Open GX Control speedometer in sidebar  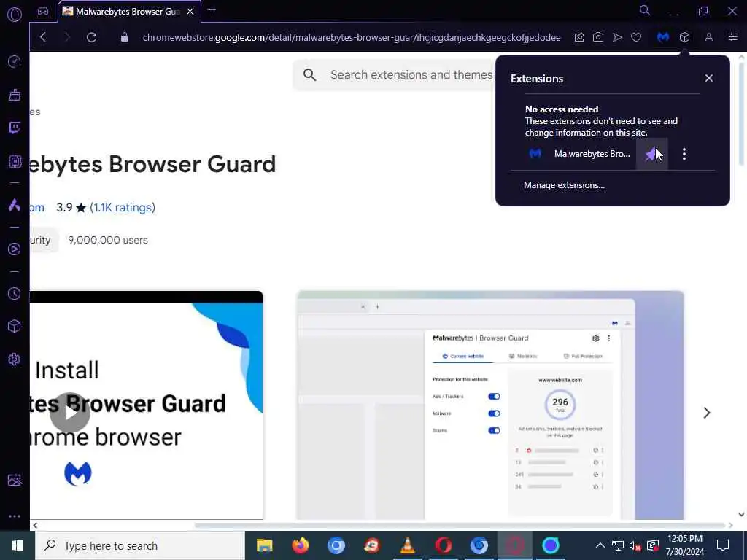(15, 61)
